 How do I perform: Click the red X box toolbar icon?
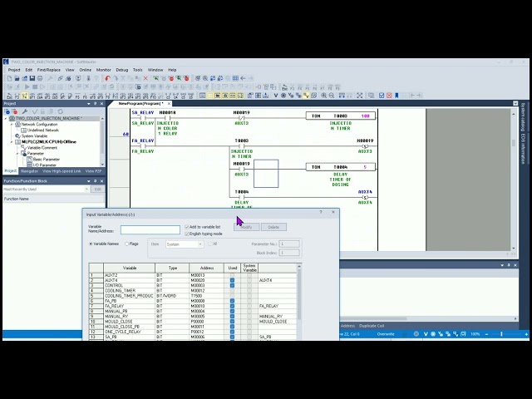389,96
